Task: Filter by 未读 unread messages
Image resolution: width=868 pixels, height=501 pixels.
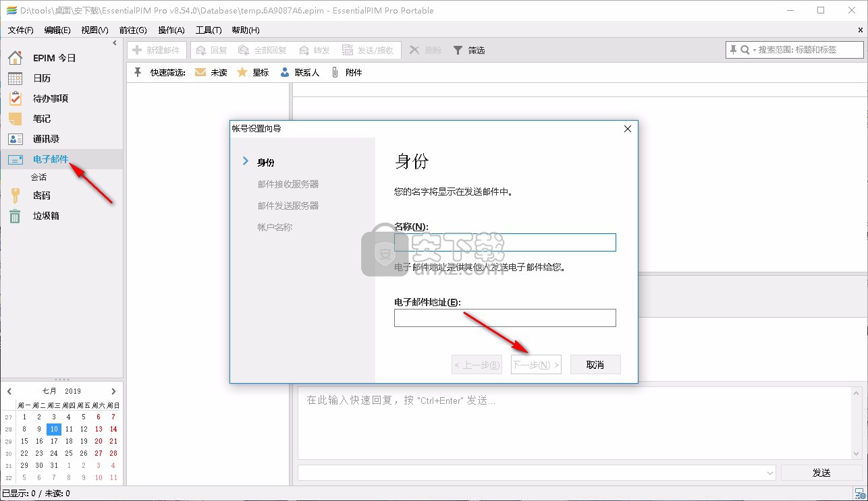Action: pyautogui.click(x=211, y=72)
